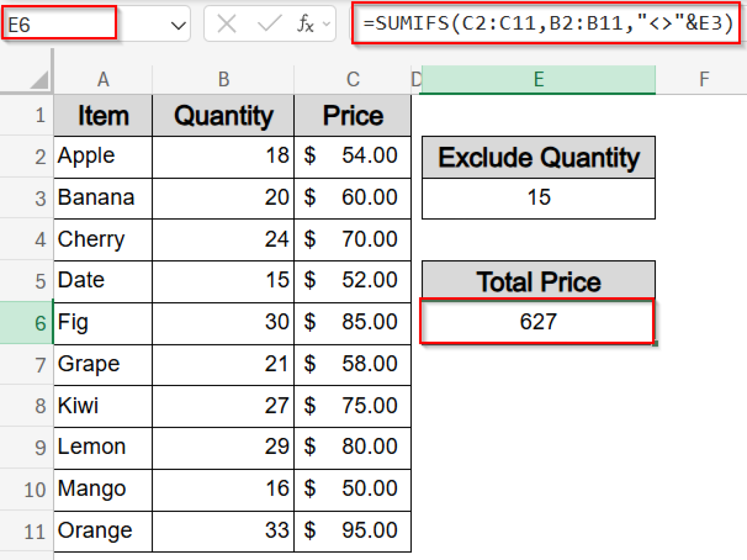Select the Total Price result cell showing 627

[537, 322]
